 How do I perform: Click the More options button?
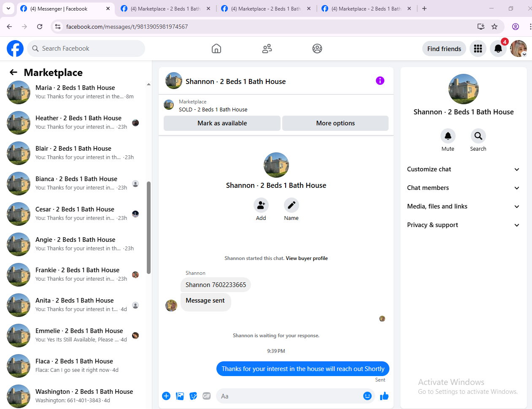(335, 123)
